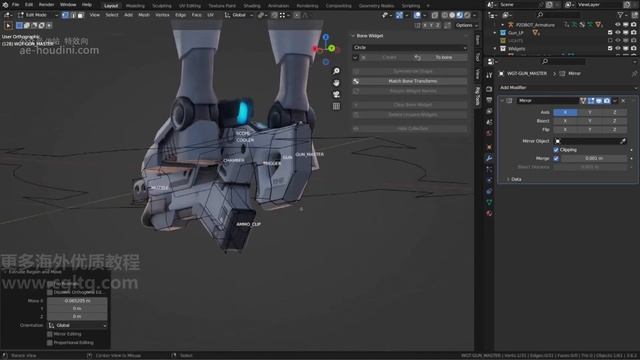Expand the Widgets collection
640x360 pixels.
click(495, 49)
